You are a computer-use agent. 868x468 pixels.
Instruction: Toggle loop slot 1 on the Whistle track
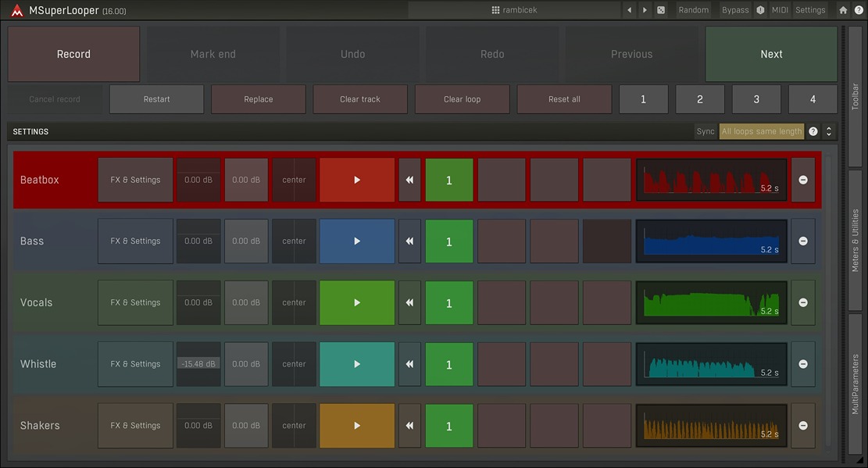pos(448,364)
